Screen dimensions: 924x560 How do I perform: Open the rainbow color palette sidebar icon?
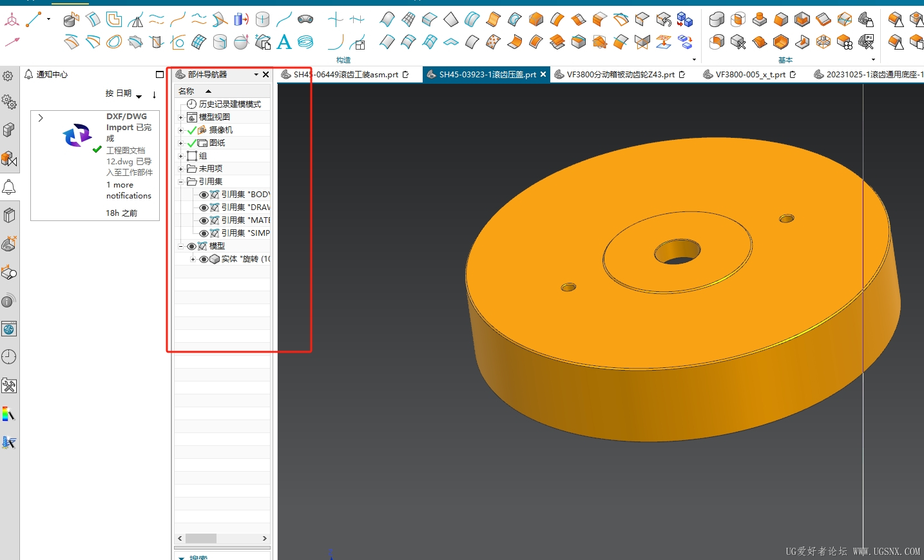coord(9,414)
